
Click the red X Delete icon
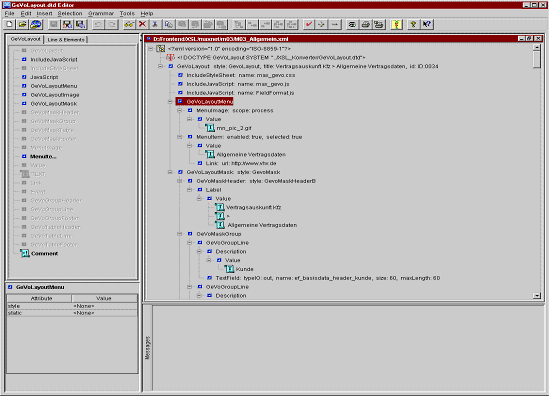coord(142,24)
